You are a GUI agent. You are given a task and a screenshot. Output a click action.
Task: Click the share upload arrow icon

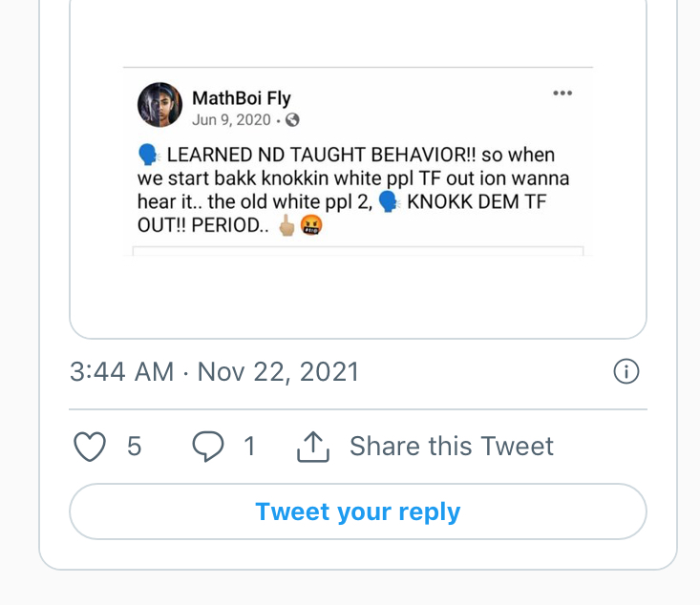tap(313, 447)
